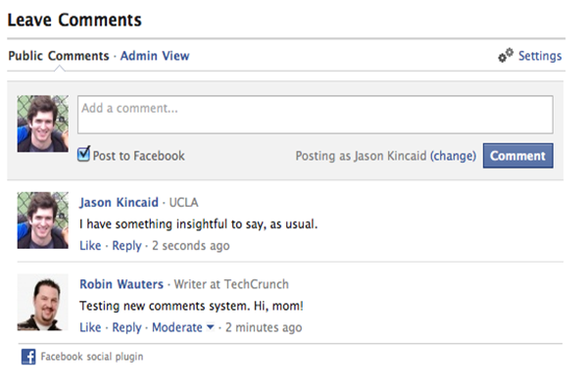
Task: Like Robin Wauters' comment
Action: (x=90, y=327)
